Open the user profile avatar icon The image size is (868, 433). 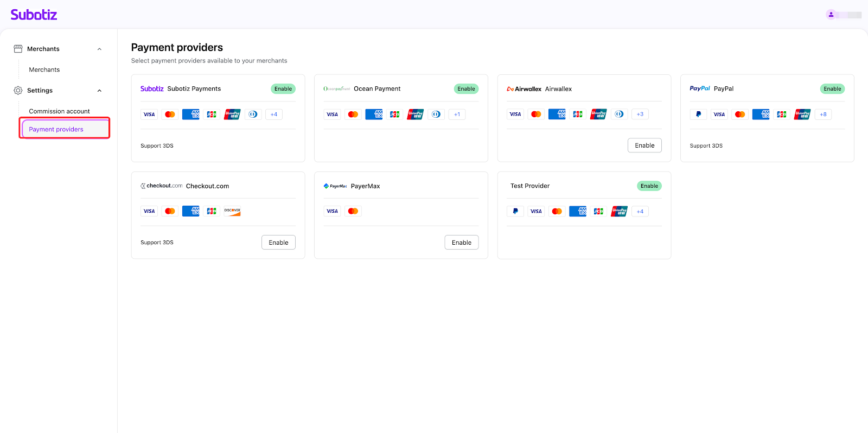[x=831, y=15]
